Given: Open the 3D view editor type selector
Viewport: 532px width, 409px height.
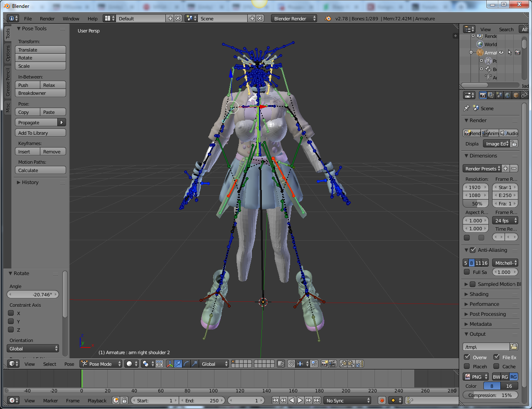Looking at the screenshot, I should [x=14, y=364].
